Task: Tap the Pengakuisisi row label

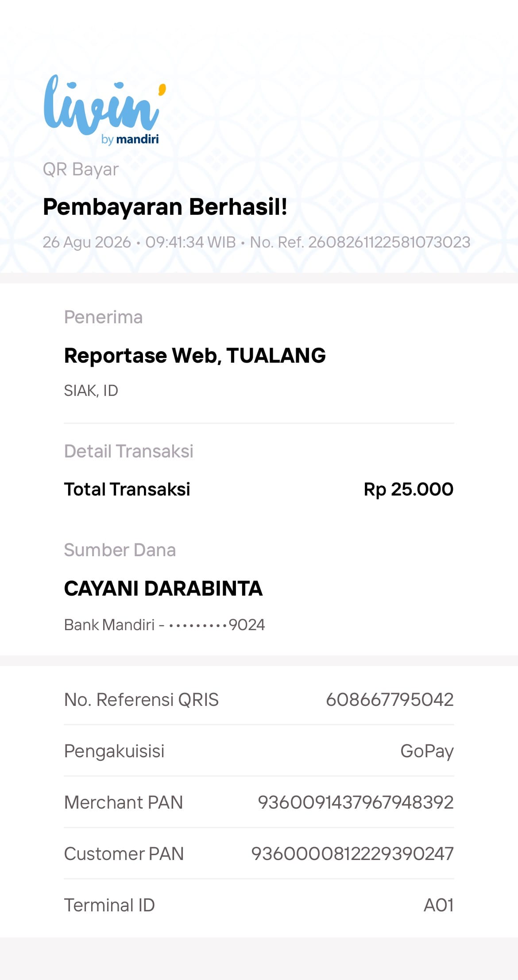Action: tap(114, 751)
